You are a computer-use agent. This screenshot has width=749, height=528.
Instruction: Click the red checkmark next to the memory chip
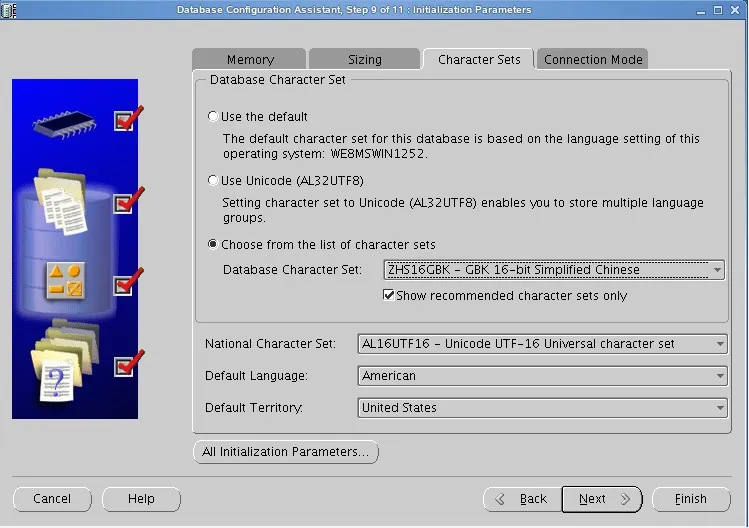[x=128, y=118]
